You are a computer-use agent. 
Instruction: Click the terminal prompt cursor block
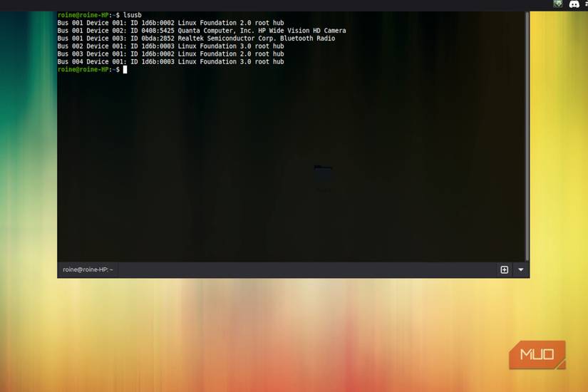pos(125,69)
